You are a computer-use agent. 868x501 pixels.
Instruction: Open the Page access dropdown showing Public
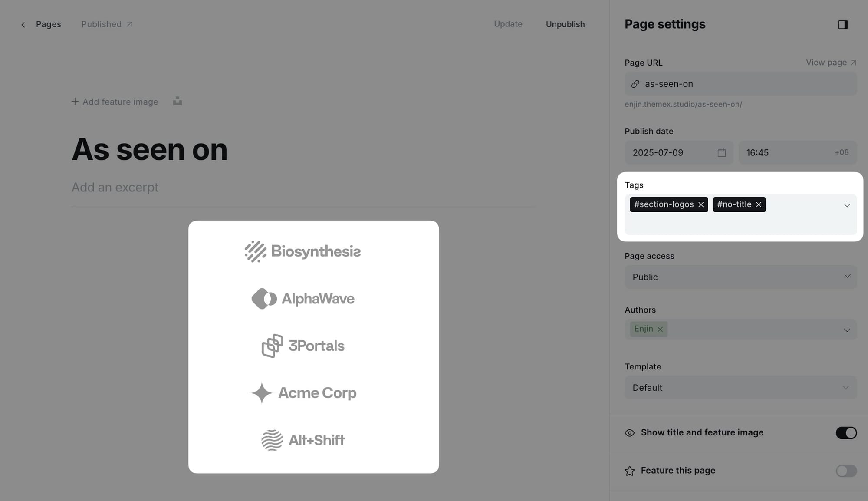click(x=740, y=277)
